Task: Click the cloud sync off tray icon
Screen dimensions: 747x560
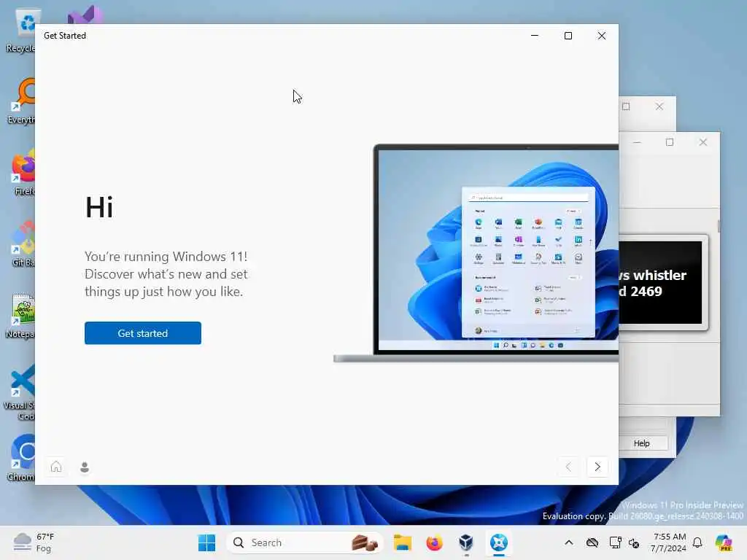Action: coord(592,542)
